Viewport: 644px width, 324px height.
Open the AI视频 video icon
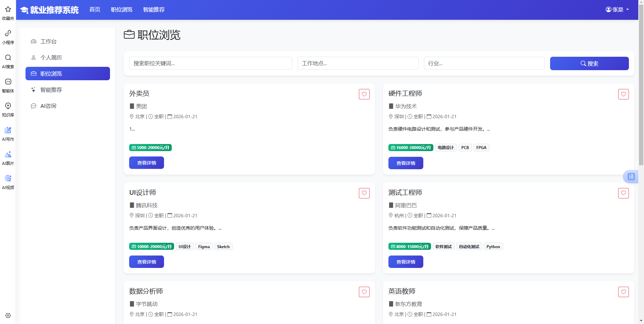[8, 178]
